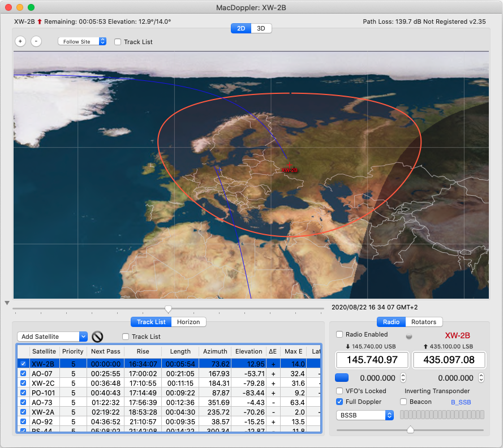Viewport: 503px width, 448px height.
Task: Click the prohibited remove-satellite icon
Action: (x=97, y=337)
